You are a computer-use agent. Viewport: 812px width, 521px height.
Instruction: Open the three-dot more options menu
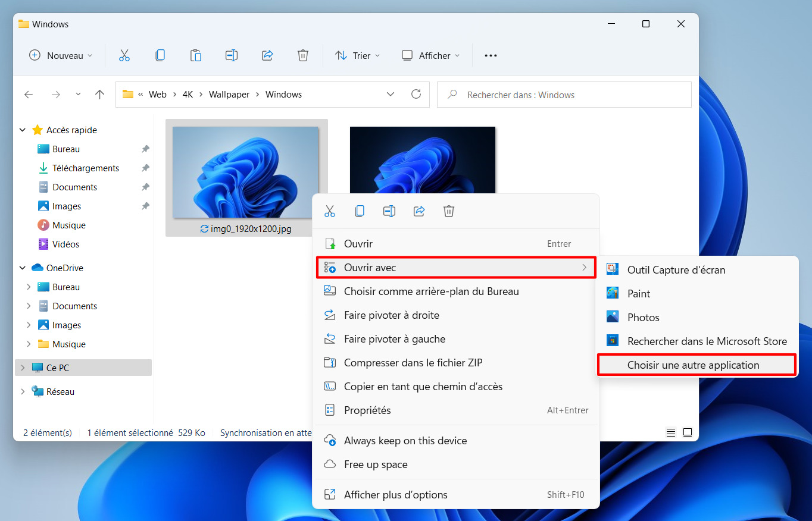click(491, 55)
